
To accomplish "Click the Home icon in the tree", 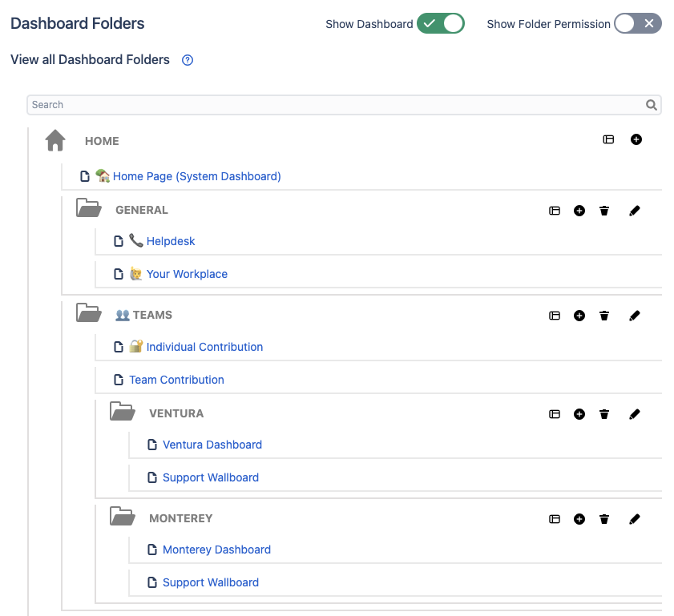I will click(x=54, y=139).
